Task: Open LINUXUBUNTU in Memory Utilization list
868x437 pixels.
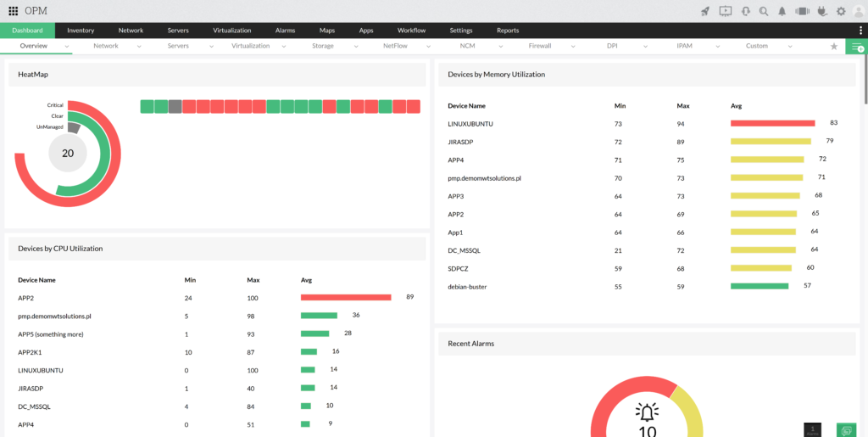Action: (470, 124)
